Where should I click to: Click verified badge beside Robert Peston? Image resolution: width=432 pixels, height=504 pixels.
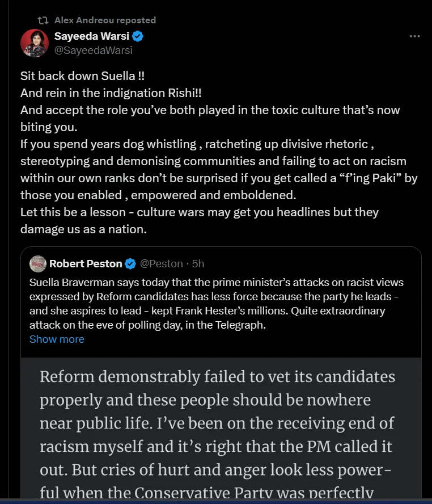click(x=130, y=264)
